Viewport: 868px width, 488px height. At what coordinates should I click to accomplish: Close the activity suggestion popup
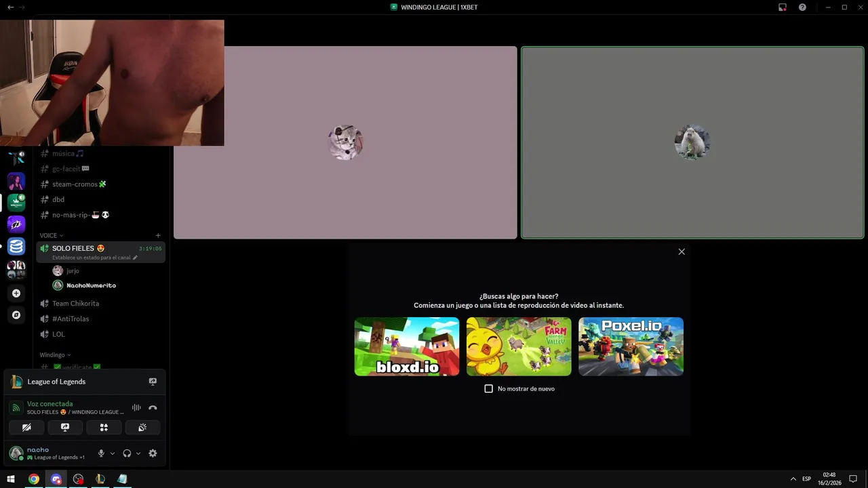[682, 251]
